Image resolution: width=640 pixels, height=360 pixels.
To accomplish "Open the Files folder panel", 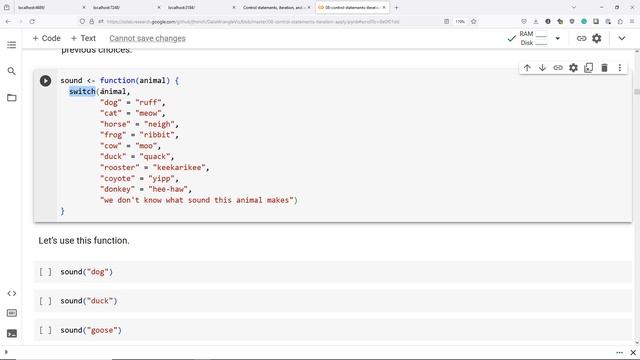I will pyautogui.click(x=11, y=98).
